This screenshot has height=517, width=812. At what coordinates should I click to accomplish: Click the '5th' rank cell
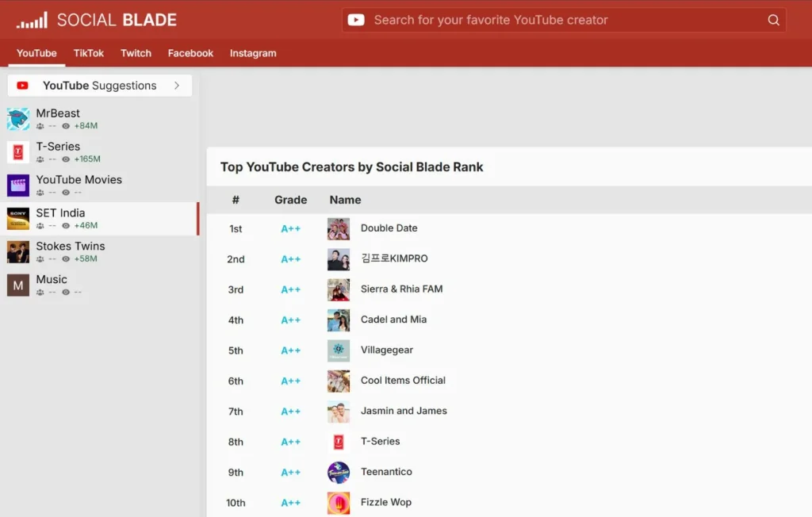[236, 350]
